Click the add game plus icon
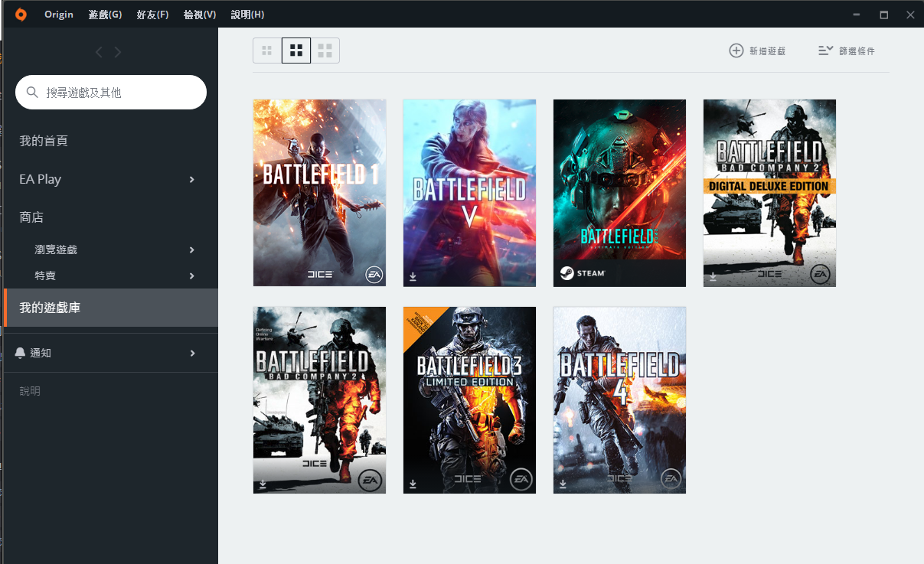924x564 pixels. pos(736,51)
